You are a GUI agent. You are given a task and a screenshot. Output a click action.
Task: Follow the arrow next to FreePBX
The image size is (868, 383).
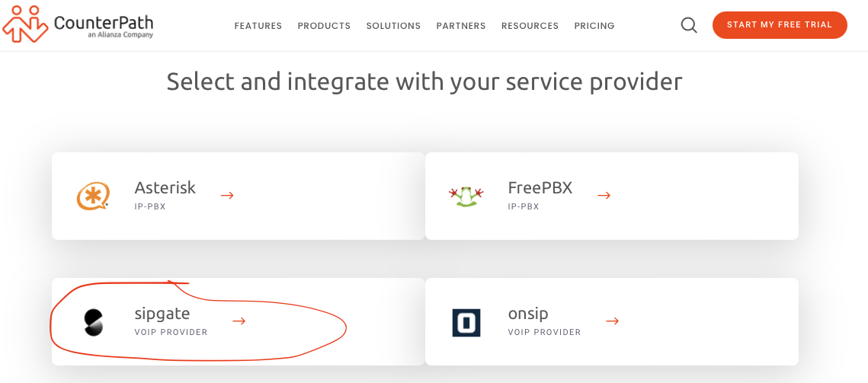(604, 196)
